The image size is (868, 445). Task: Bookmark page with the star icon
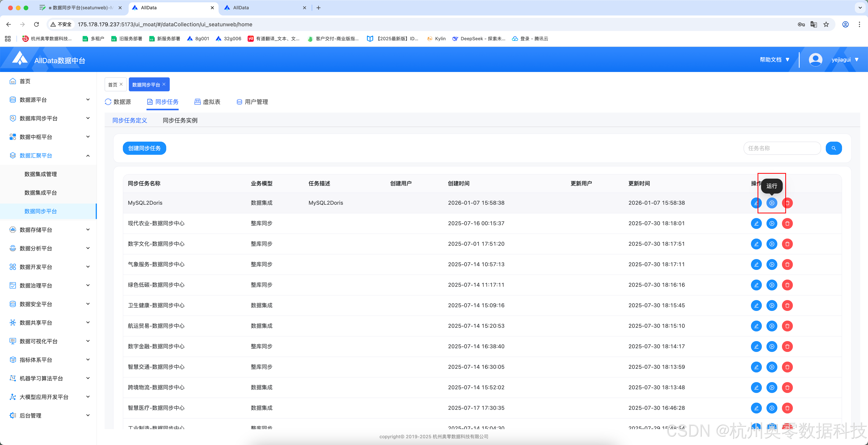coord(826,25)
